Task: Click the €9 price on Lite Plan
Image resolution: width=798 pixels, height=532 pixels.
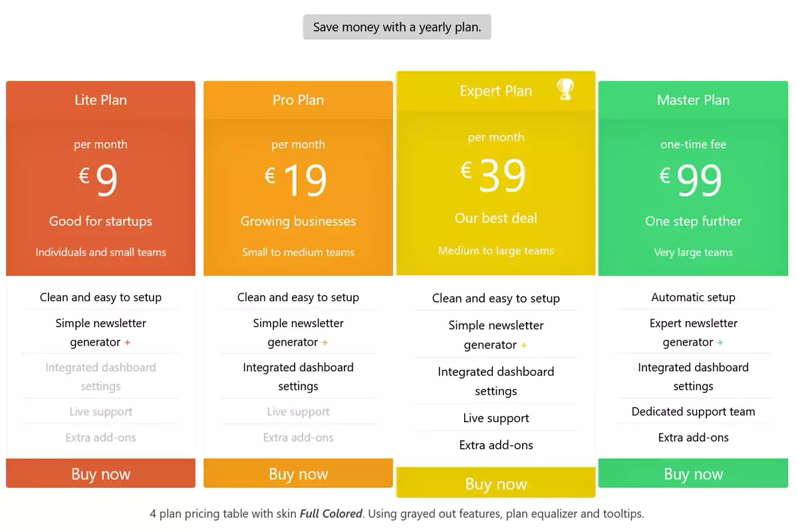Action: click(100, 180)
